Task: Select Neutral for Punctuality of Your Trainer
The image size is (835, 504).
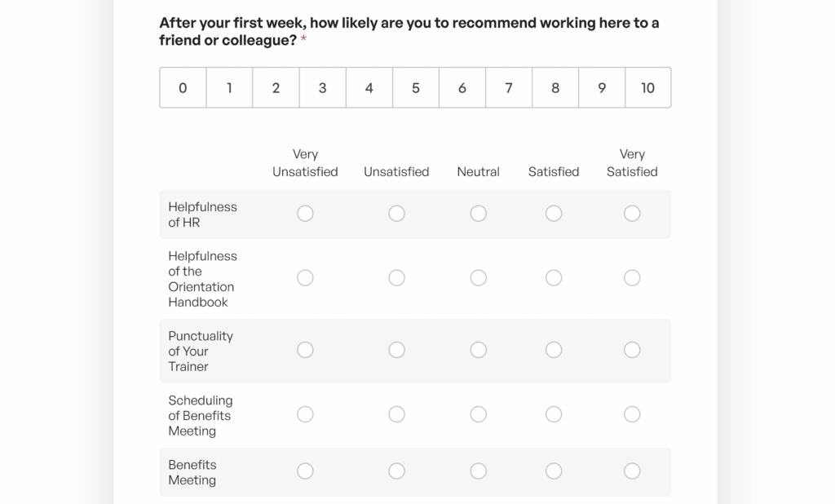Action: coord(479,350)
